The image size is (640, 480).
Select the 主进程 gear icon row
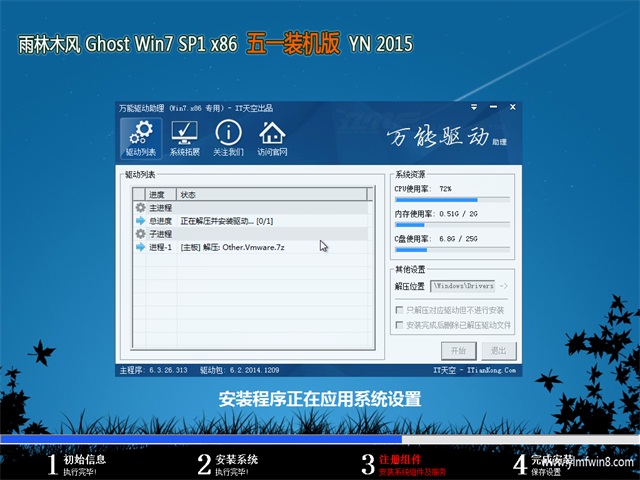click(x=251, y=208)
